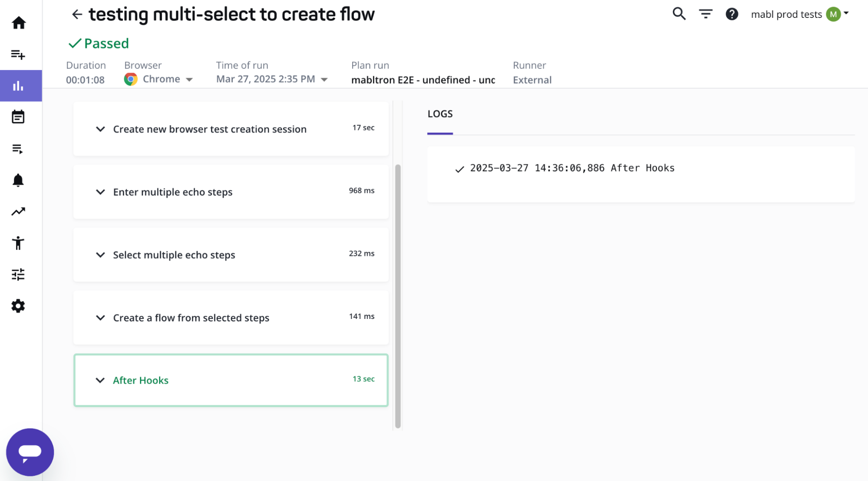The width and height of the screenshot is (868, 481).
Task: Open the new test creation icon
Action: point(18,54)
